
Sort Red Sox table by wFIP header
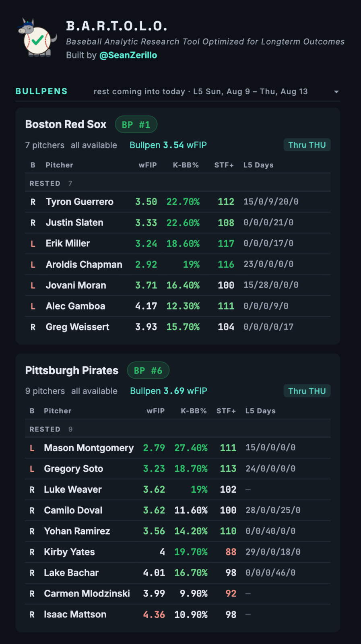click(x=148, y=165)
